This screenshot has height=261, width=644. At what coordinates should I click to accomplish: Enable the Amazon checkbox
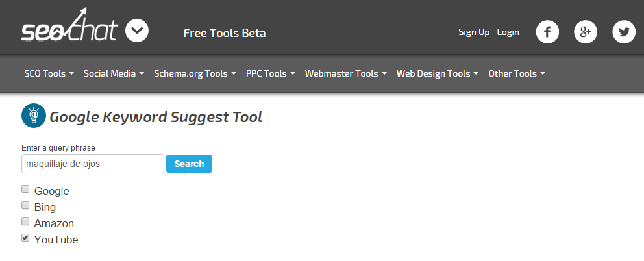(x=25, y=221)
